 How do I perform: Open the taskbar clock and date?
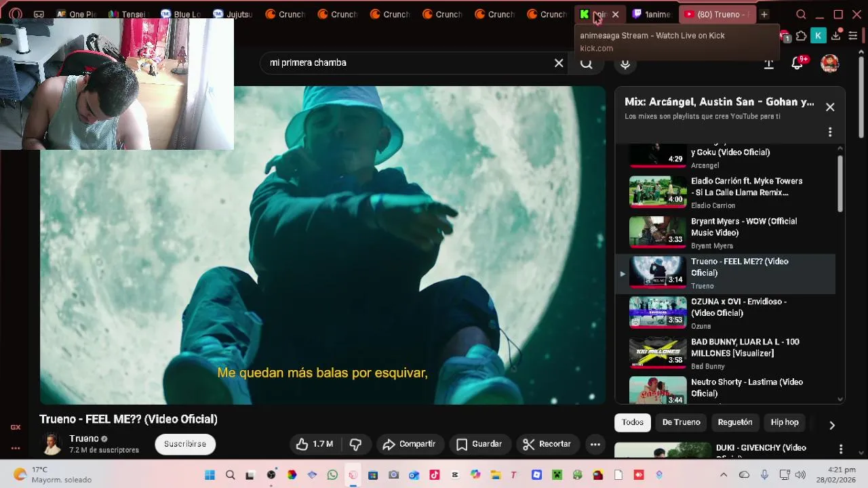(835, 474)
